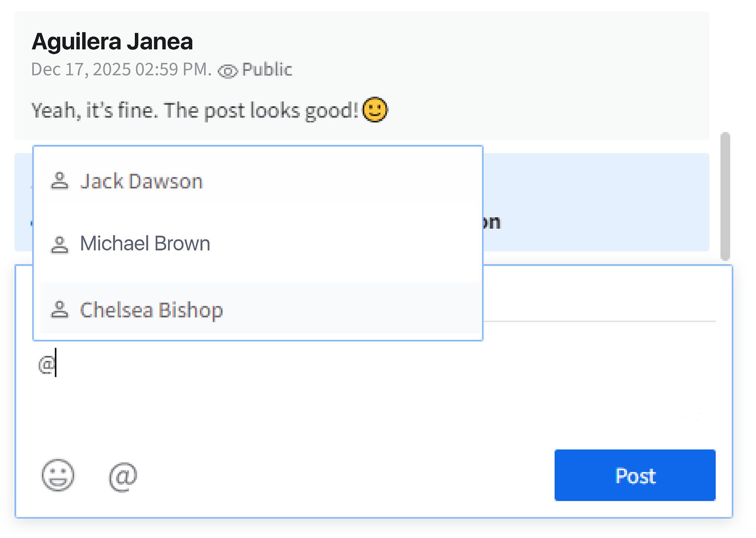Open the emoji picker smiley icon
This screenshot has height=538, width=756.
click(x=58, y=475)
